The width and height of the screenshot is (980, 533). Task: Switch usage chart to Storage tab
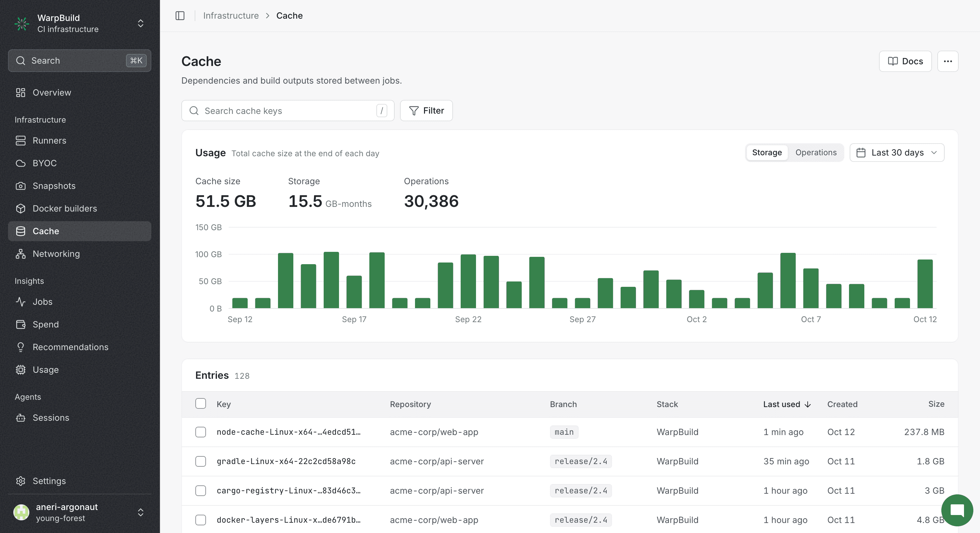[x=767, y=153]
